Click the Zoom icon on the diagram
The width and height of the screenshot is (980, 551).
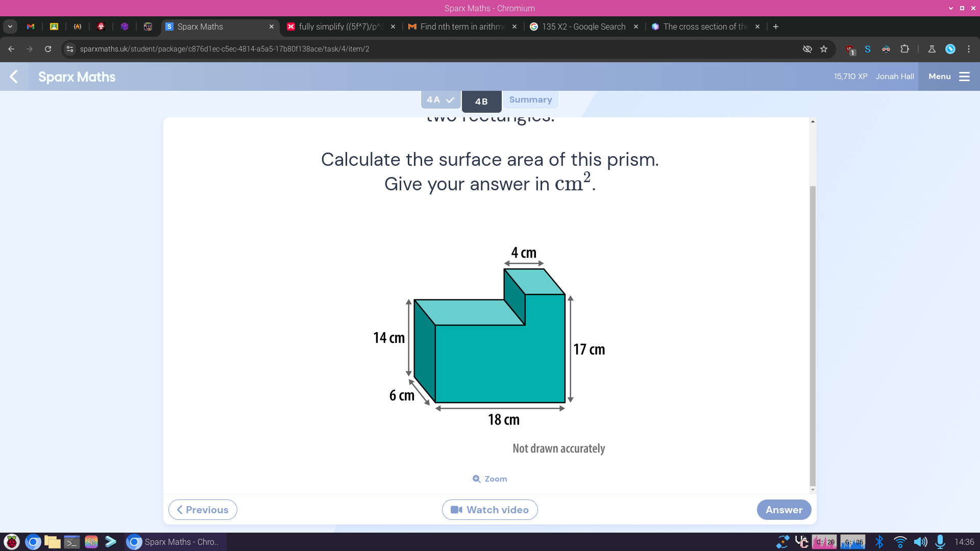(x=476, y=479)
